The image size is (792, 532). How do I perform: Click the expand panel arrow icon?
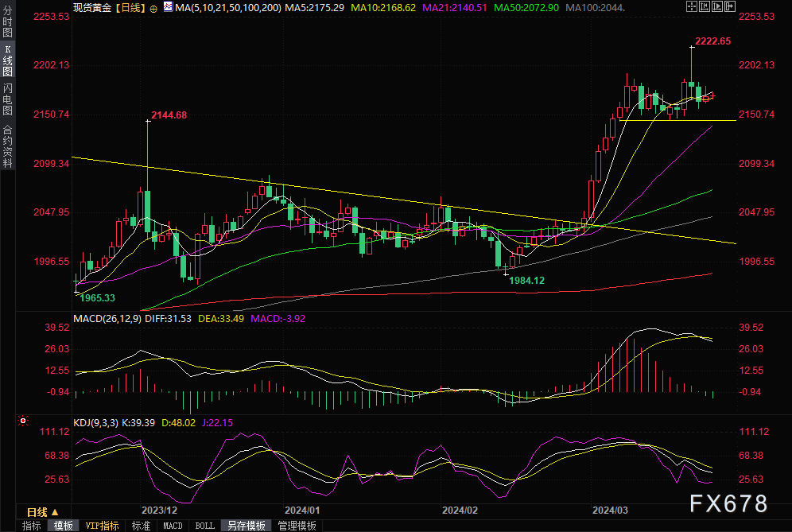coord(730,6)
